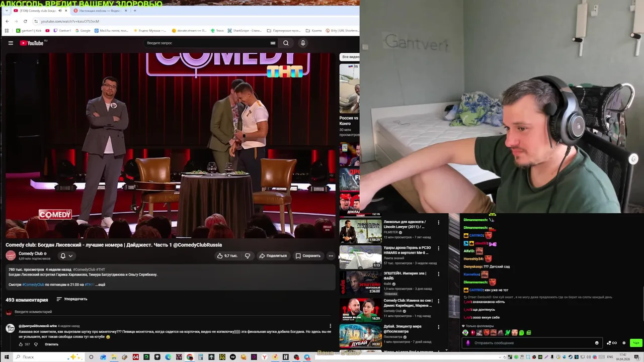Switch the 'ENG' input language indicator

pos(610,357)
